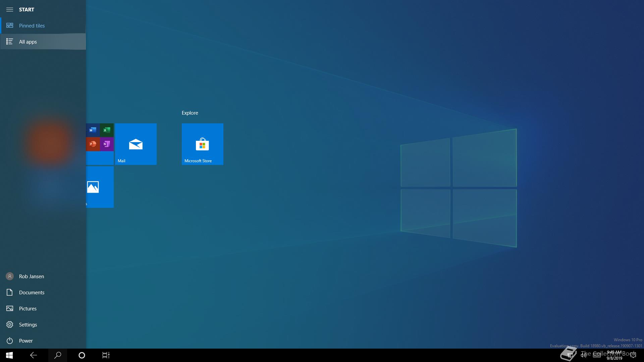
Task: Switch to Pinned tiles view
Action: click(32, 25)
